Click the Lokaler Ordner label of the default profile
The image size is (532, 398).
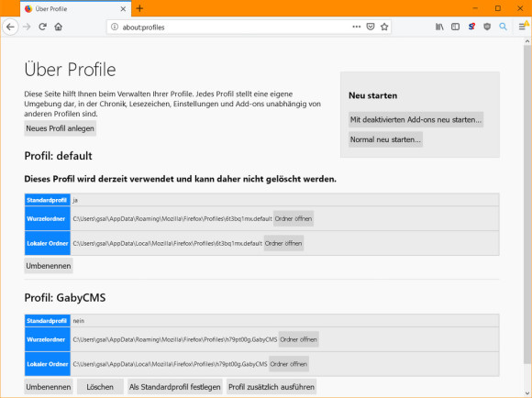pos(47,243)
